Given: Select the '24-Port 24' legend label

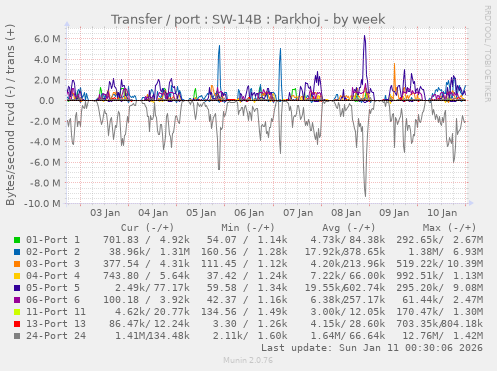Looking at the screenshot, I should click(x=56, y=336).
